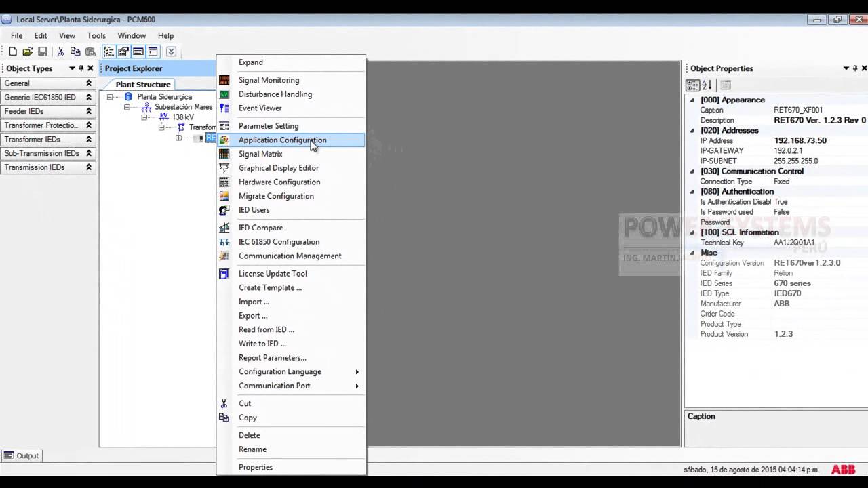Open Communication Port submenu
This screenshot has width=868, height=488.
[292, 386]
